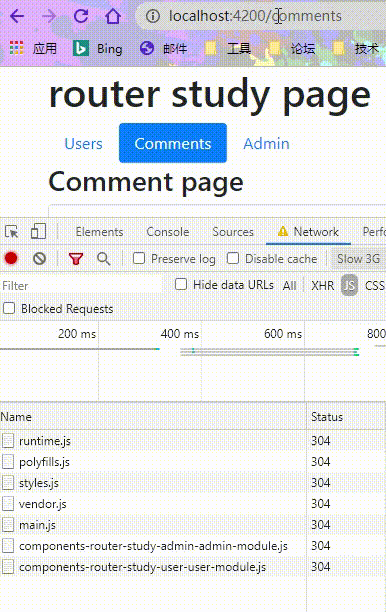This screenshot has width=386, height=612.
Task: Navigate to the Admin page link
Action: tap(267, 144)
